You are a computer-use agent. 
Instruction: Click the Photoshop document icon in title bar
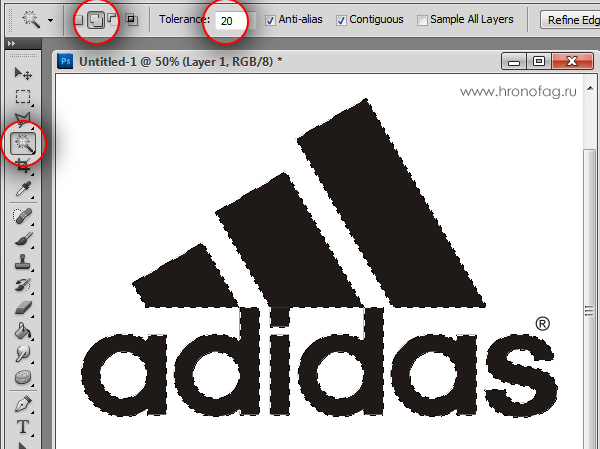pos(65,61)
